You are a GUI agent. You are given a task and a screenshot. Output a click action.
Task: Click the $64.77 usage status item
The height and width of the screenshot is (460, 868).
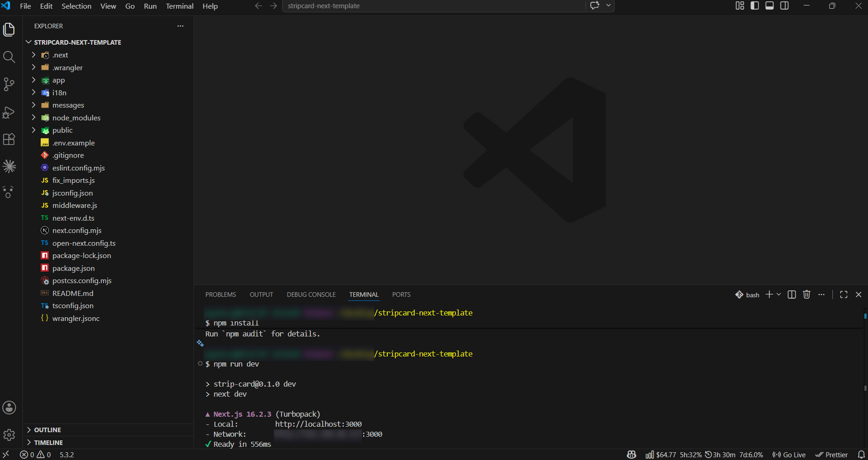(661, 455)
